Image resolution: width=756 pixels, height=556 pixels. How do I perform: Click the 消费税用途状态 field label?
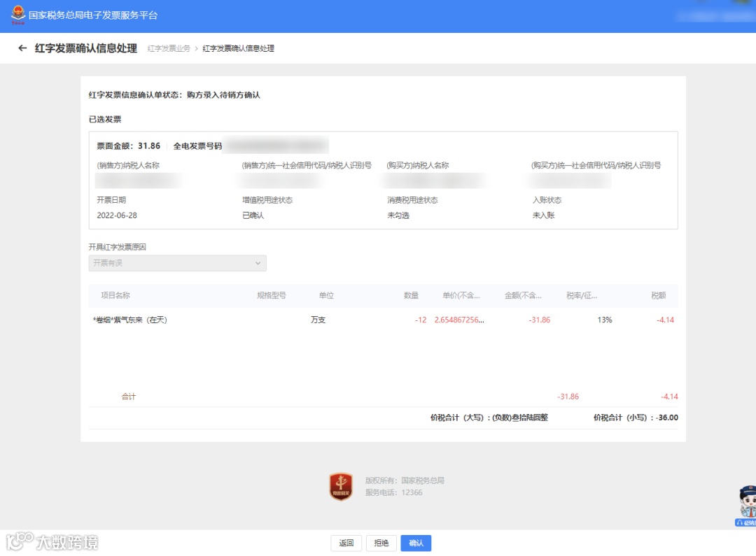coord(413,200)
